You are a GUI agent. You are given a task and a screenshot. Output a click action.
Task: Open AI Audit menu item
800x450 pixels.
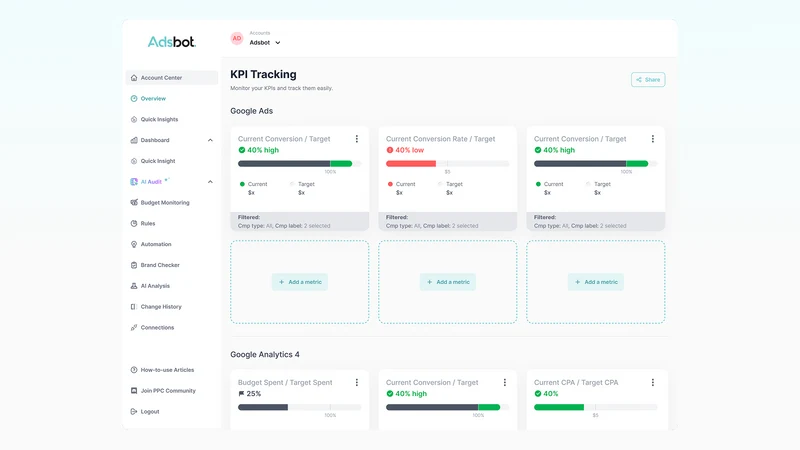coord(151,182)
